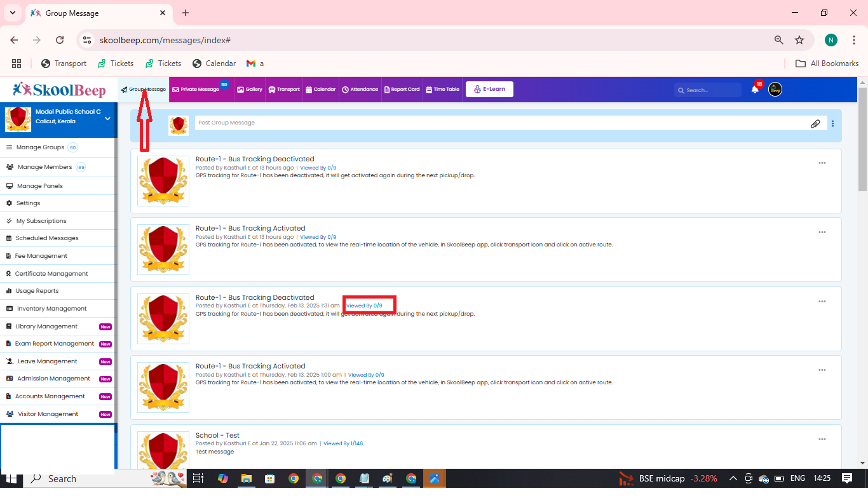This screenshot has height=498, width=868.
Task: Click the School - Test post title
Action: tap(217, 435)
